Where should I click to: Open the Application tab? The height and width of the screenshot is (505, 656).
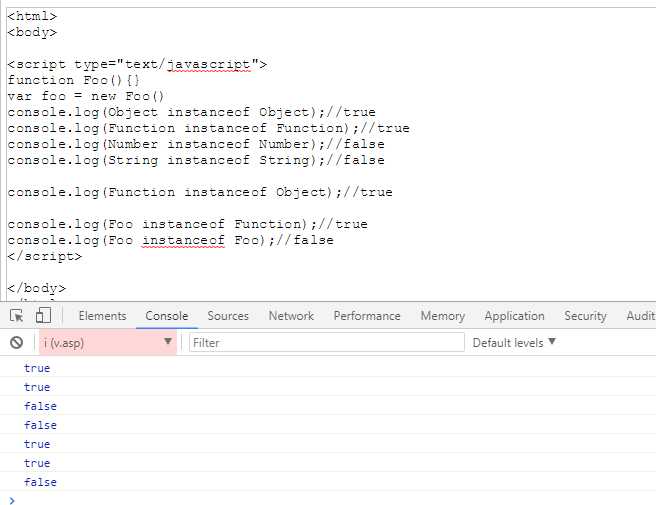pos(515,316)
